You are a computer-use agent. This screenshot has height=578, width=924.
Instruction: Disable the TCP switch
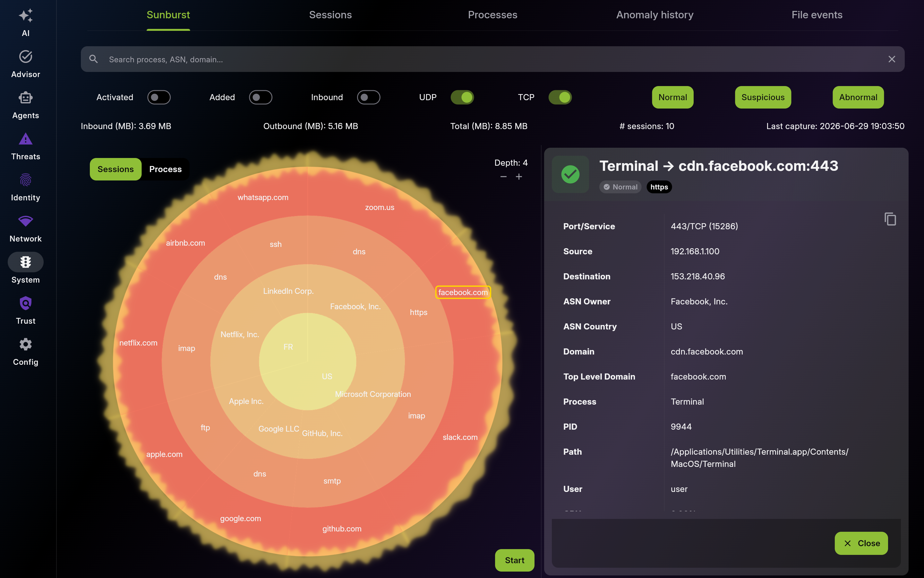click(560, 97)
